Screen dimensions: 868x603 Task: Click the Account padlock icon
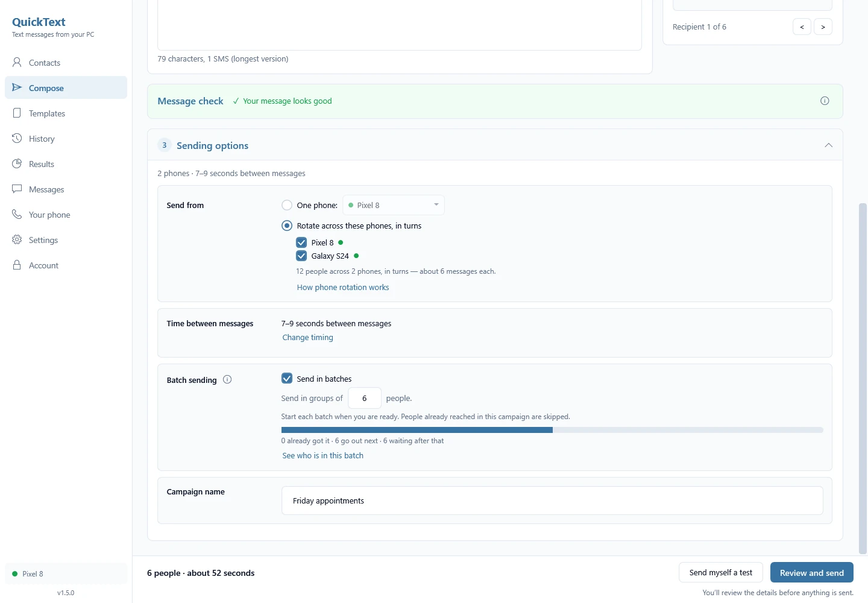17,265
